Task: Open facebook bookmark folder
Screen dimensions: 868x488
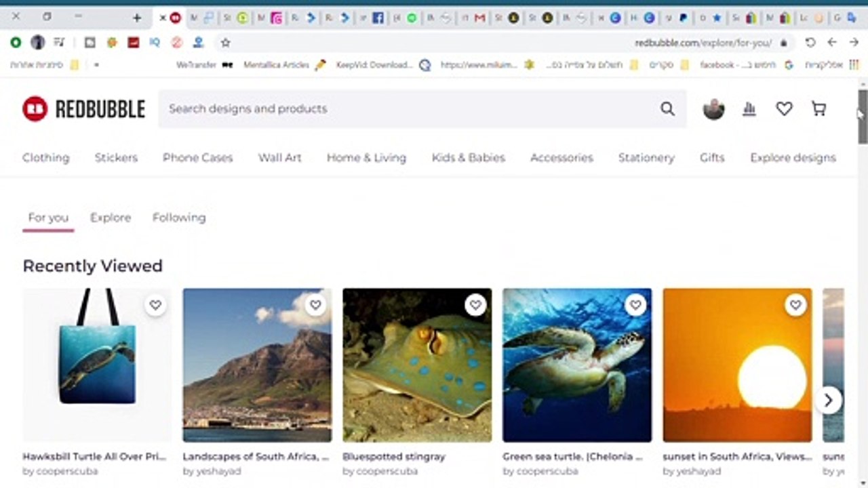Action: (746, 65)
